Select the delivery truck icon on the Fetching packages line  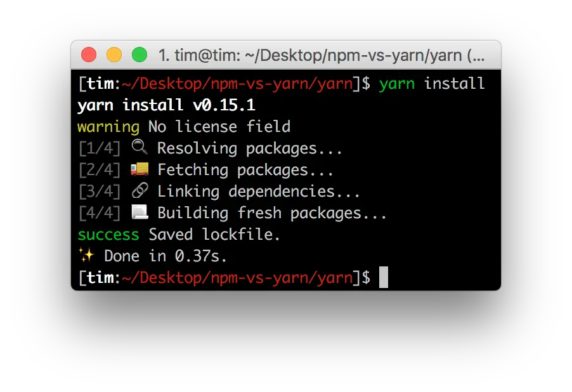[141, 169]
